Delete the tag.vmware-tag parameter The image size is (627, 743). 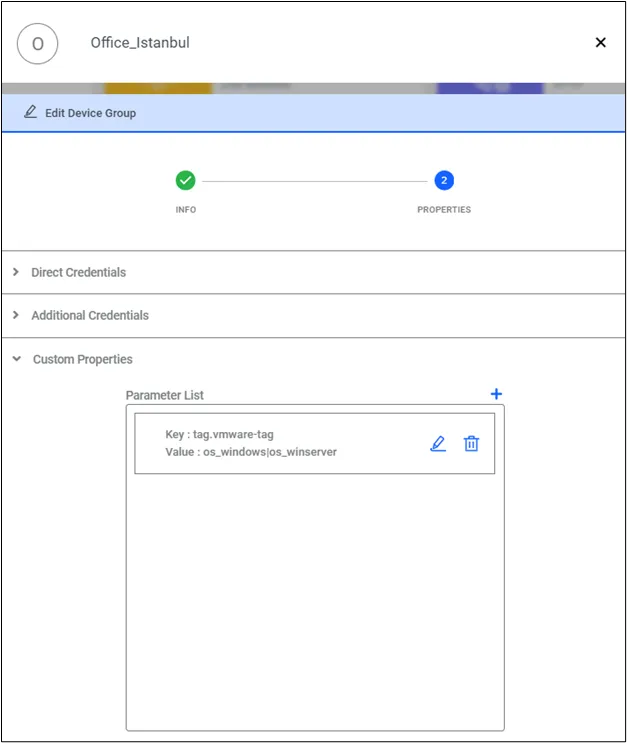471,444
